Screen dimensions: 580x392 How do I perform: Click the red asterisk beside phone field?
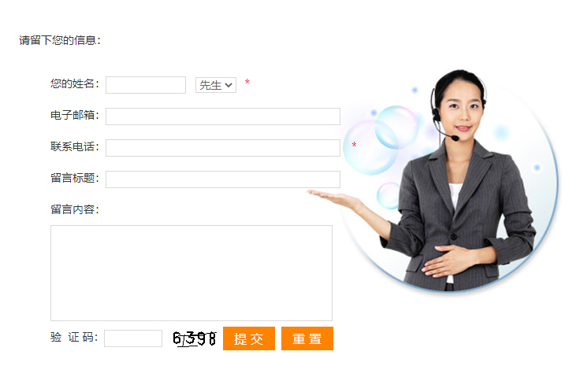pos(355,145)
